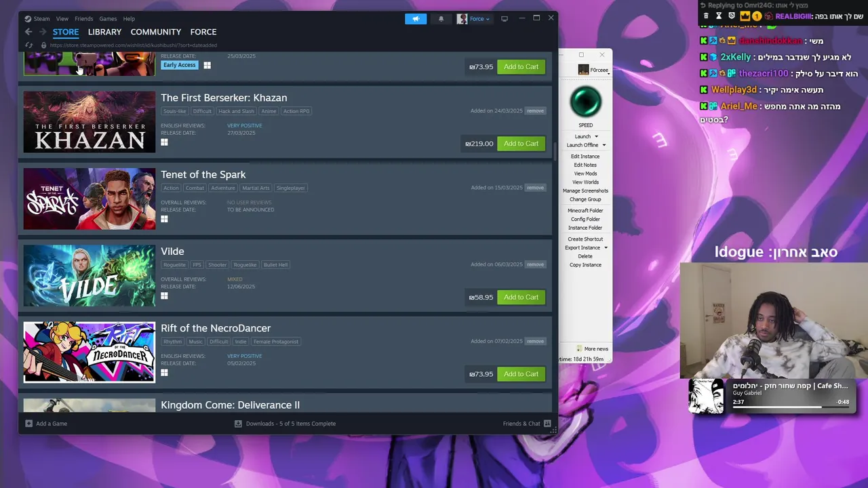Click the Steam forward arrow
The image size is (868, 488).
click(x=42, y=32)
